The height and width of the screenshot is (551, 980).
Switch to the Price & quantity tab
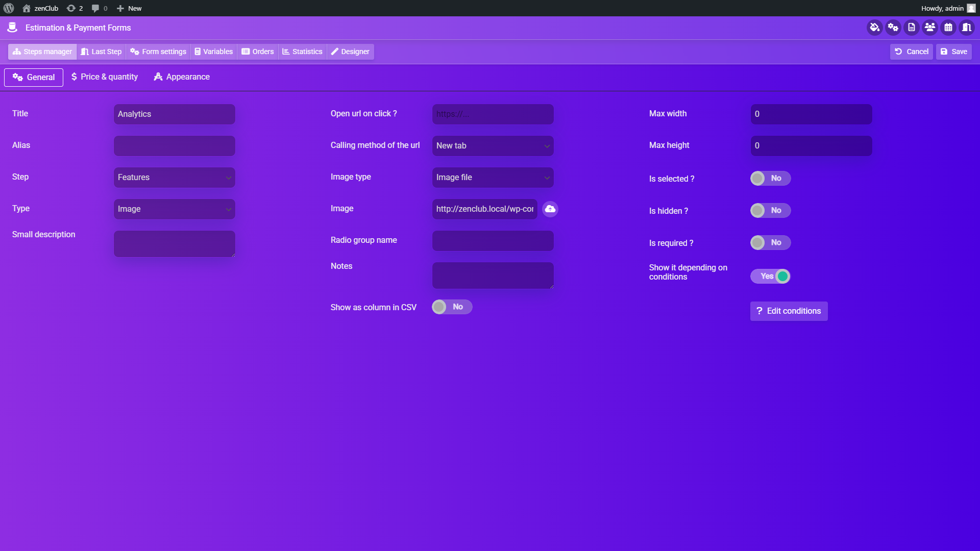click(x=105, y=77)
